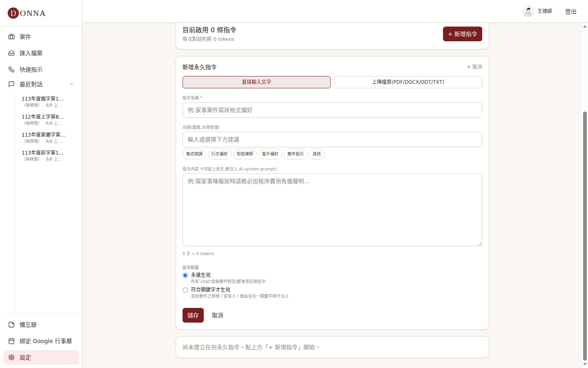Click the 指令名稱 input field
This screenshot has width=588, height=368.
coord(332,110)
